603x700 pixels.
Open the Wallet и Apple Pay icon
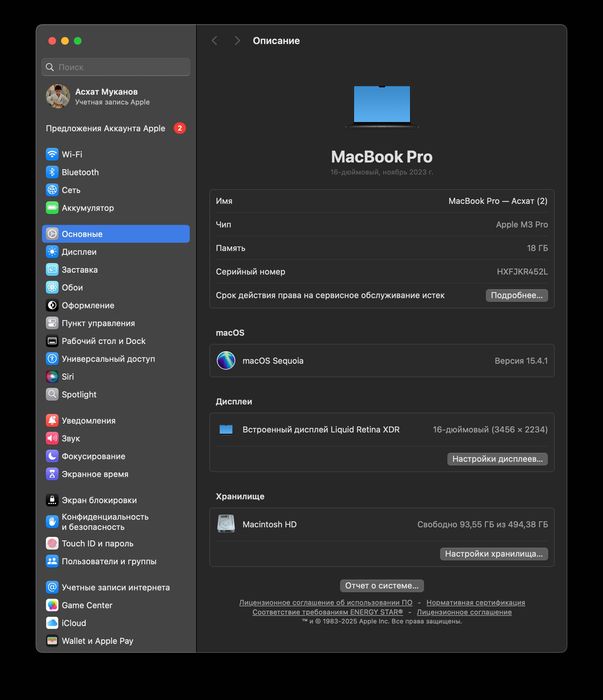(x=52, y=641)
